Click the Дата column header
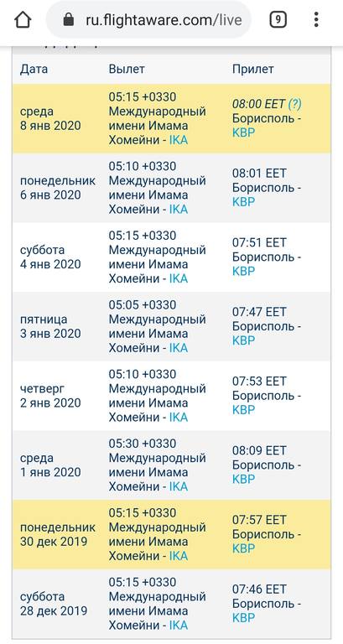The image size is (343, 644). click(34, 69)
